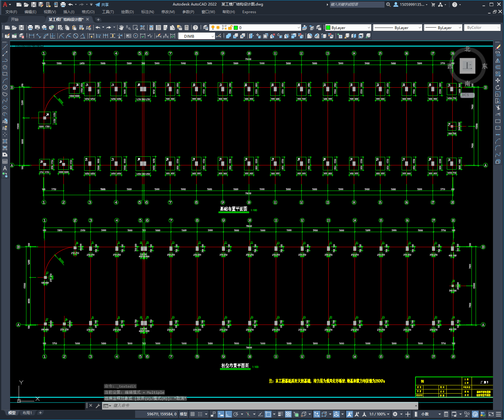The image size is (504, 420).
Task: Click the new drawing tab plus button
Action: pyautogui.click(x=98, y=19)
